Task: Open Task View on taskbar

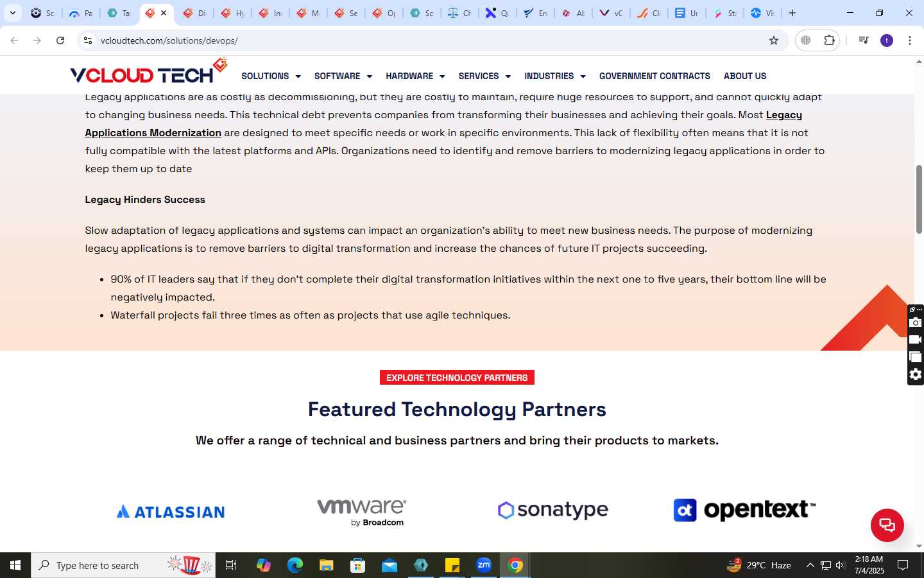Action: click(x=231, y=565)
